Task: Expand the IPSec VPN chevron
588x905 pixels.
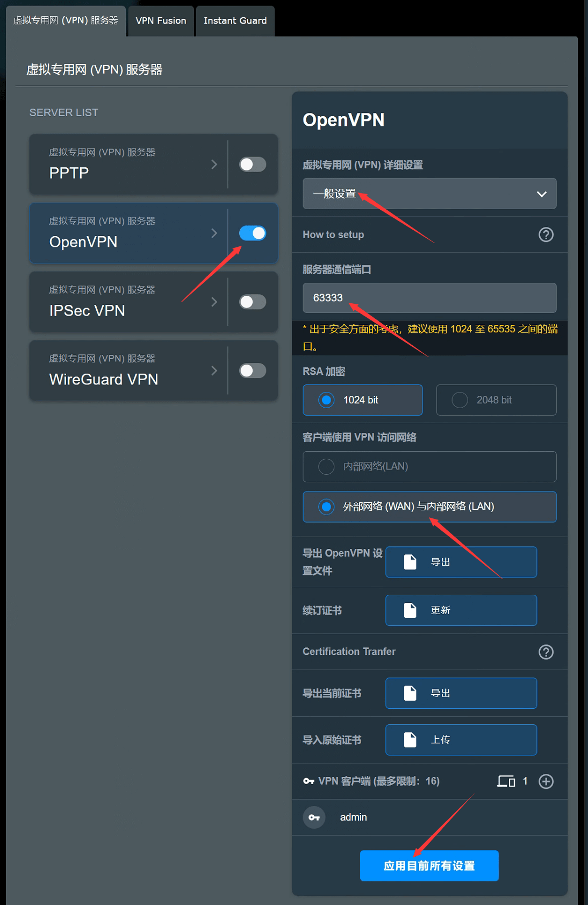Action: click(x=214, y=302)
